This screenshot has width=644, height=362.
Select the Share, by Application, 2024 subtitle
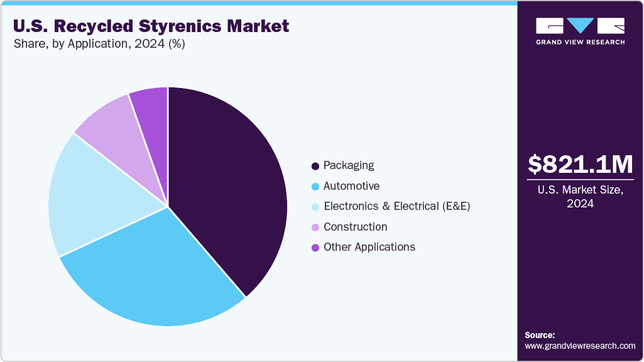(x=99, y=44)
